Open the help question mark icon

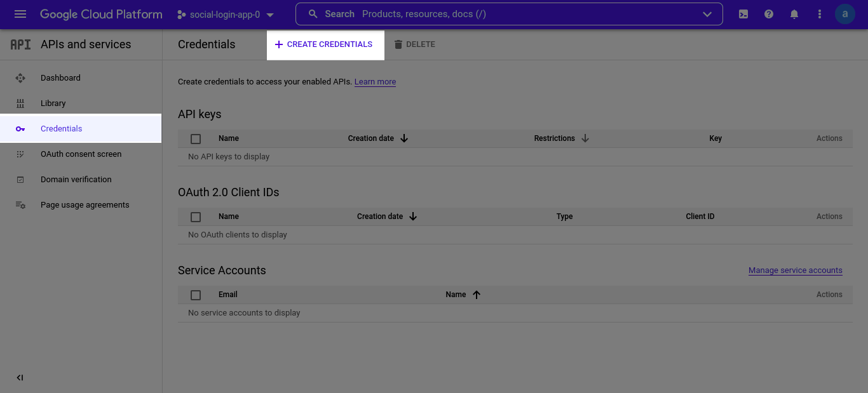click(769, 14)
